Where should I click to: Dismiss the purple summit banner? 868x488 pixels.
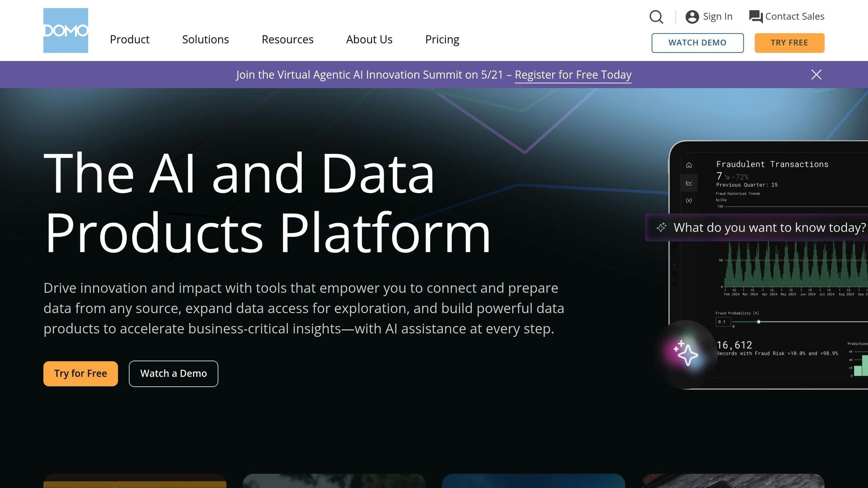coord(816,75)
